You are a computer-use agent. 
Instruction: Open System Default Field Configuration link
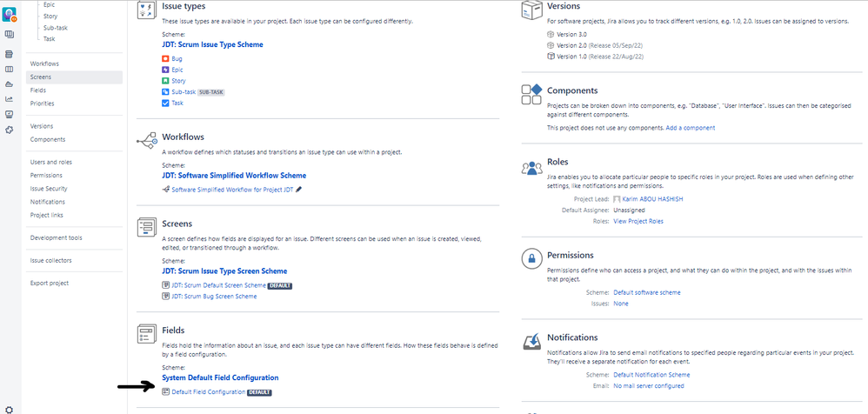point(220,377)
